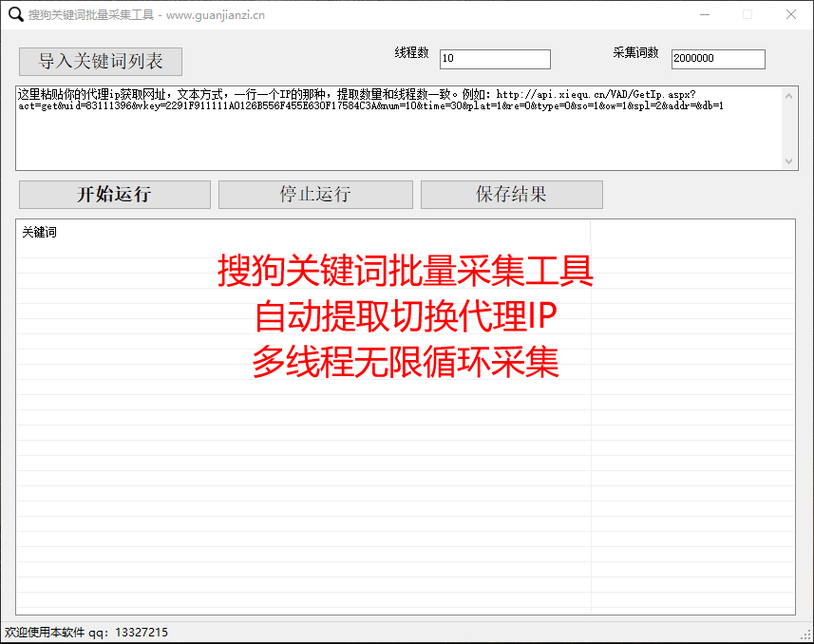Click the 采集词数 label

[636, 52]
